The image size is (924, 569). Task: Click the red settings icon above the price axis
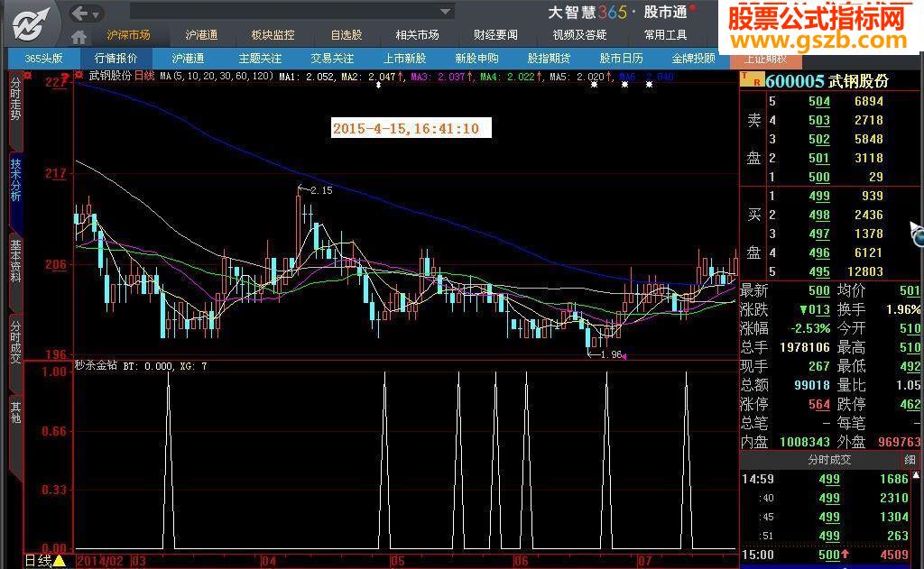(x=28, y=76)
